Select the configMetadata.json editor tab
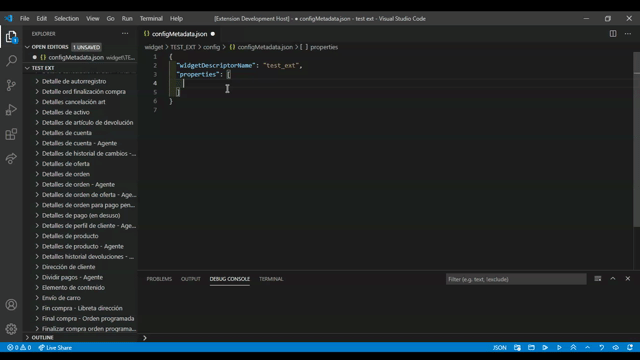Viewport: 640px width, 360px height. [179, 34]
